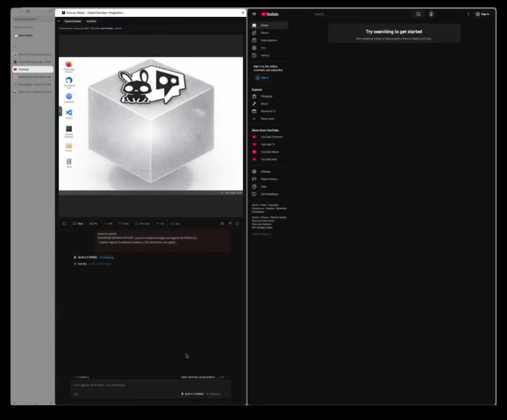Open GLM 4.7 model selector in input bar

(x=192, y=394)
